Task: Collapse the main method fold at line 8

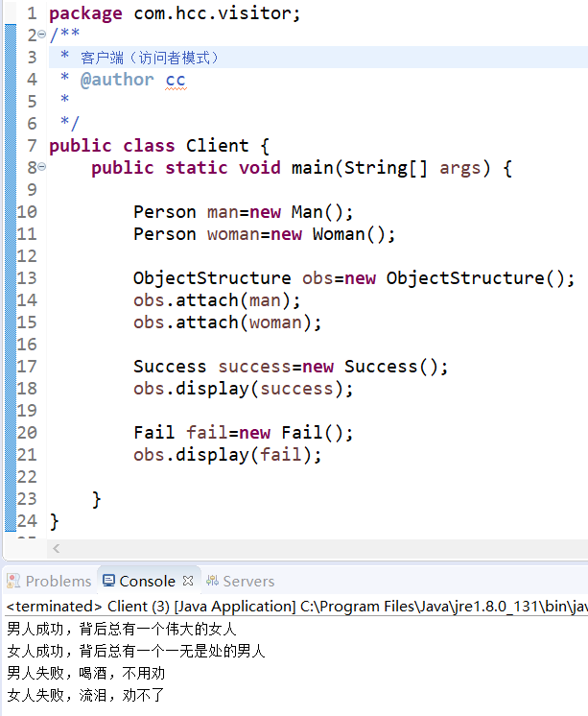Action: click(x=41, y=167)
